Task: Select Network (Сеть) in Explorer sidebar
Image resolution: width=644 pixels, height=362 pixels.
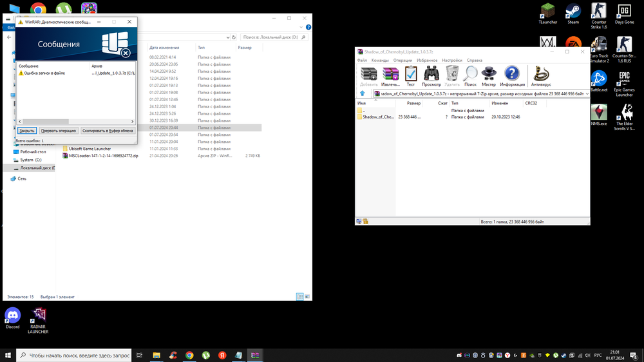Action: 22,178
